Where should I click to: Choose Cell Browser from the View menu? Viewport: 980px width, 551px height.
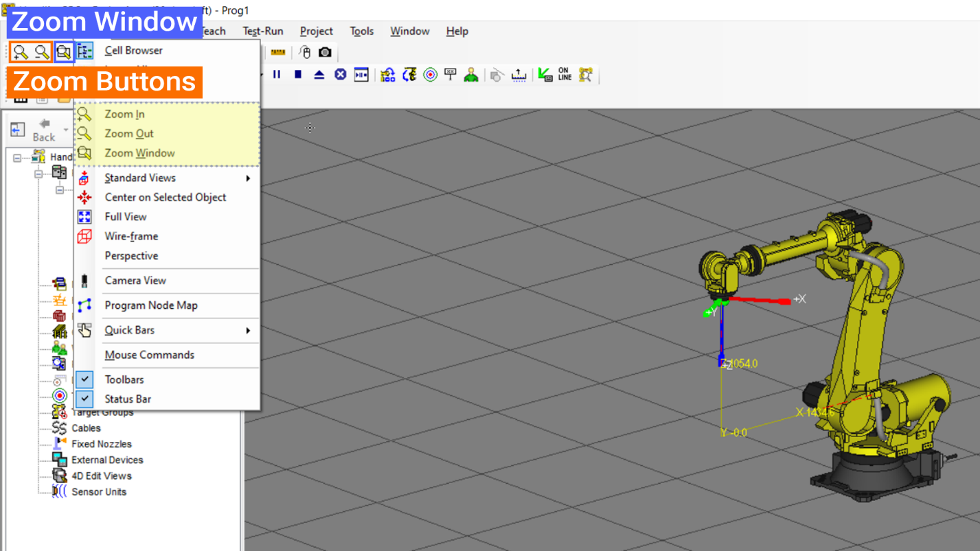coord(133,50)
